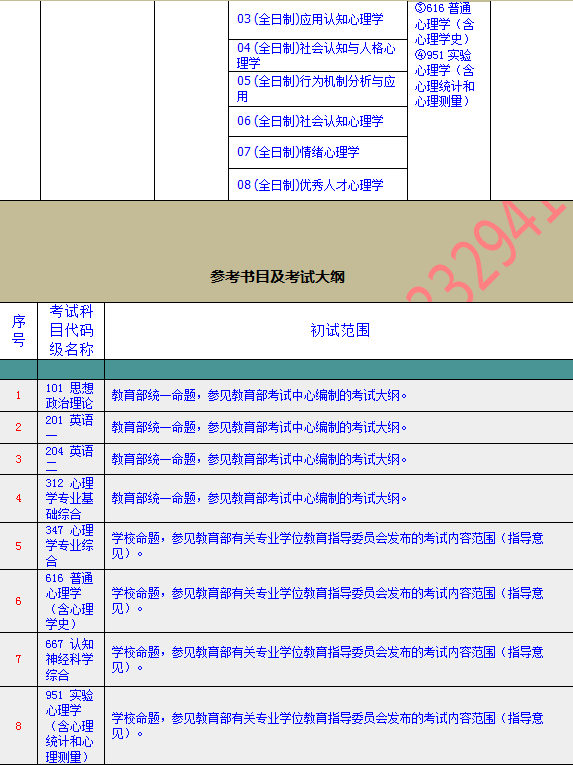Screen dimensions: 573x765
Task: Click row number 5 in the table
Action: tap(19, 546)
